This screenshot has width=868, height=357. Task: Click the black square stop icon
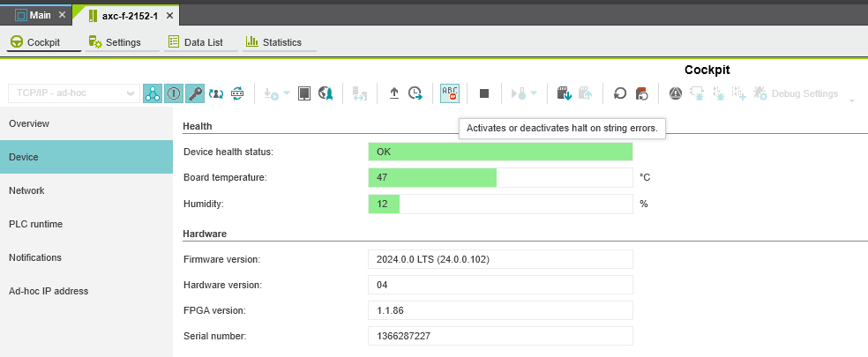(x=483, y=93)
